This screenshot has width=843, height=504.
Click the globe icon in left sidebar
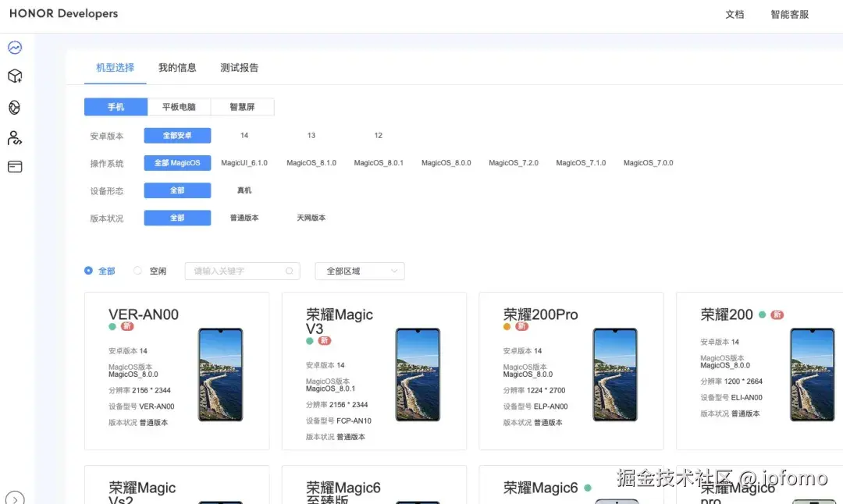pos(15,107)
